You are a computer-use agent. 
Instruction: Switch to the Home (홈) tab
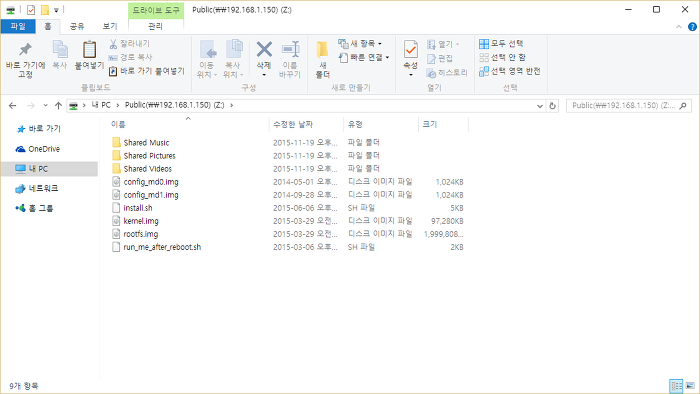[x=48, y=26]
